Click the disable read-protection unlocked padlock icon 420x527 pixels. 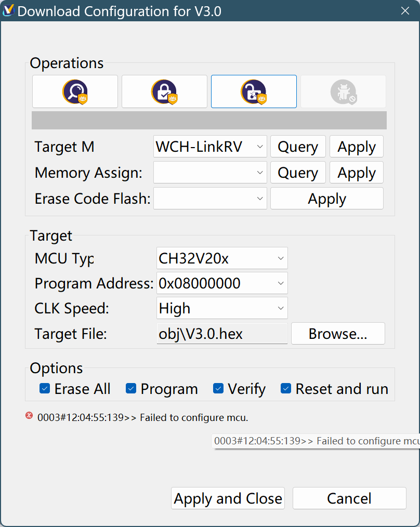click(x=254, y=92)
